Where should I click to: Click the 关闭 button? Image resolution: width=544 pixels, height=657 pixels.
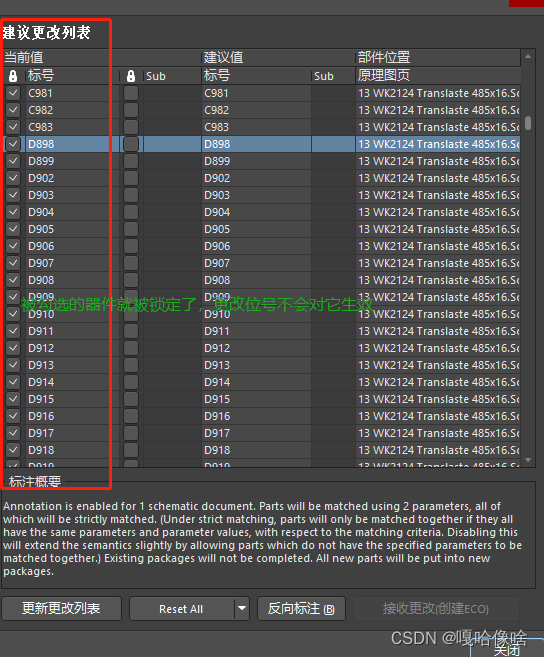coord(507,649)
